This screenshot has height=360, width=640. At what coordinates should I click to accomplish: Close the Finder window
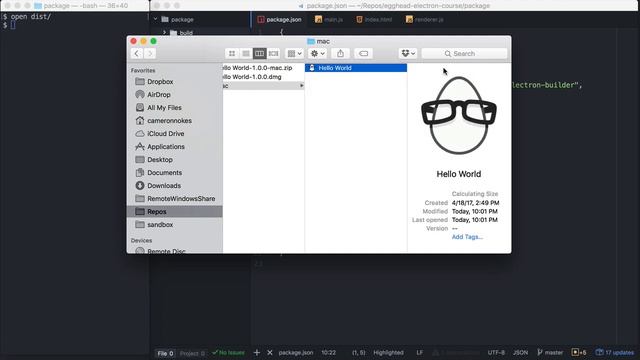[133, 41]
